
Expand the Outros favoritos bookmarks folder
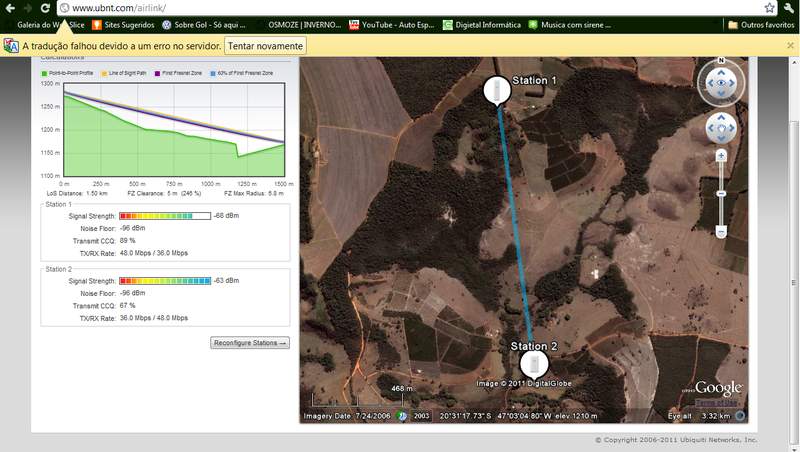pos(761,24)
